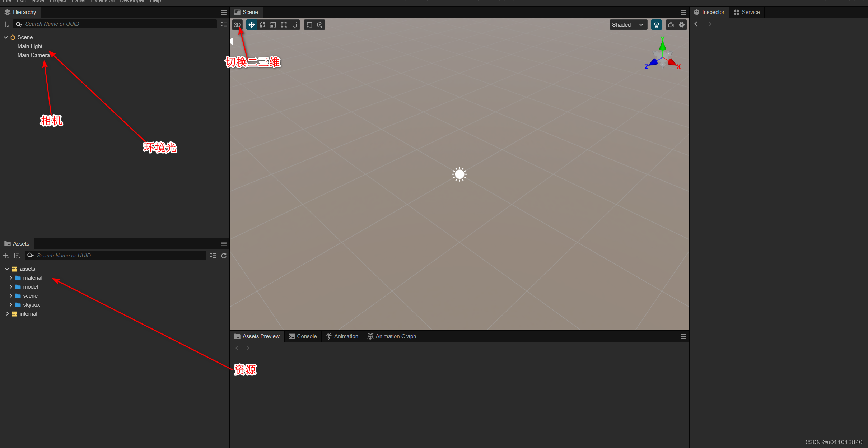This screenshot has height=448, width=868.
Task: Open the Shaded render mode dropdown
Action: pyautogui.click(x=628, y=25)
